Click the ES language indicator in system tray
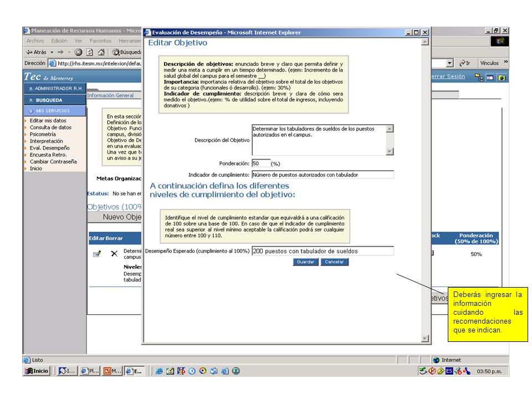Viewport: 532px width, 399px height. pos(449,371)
